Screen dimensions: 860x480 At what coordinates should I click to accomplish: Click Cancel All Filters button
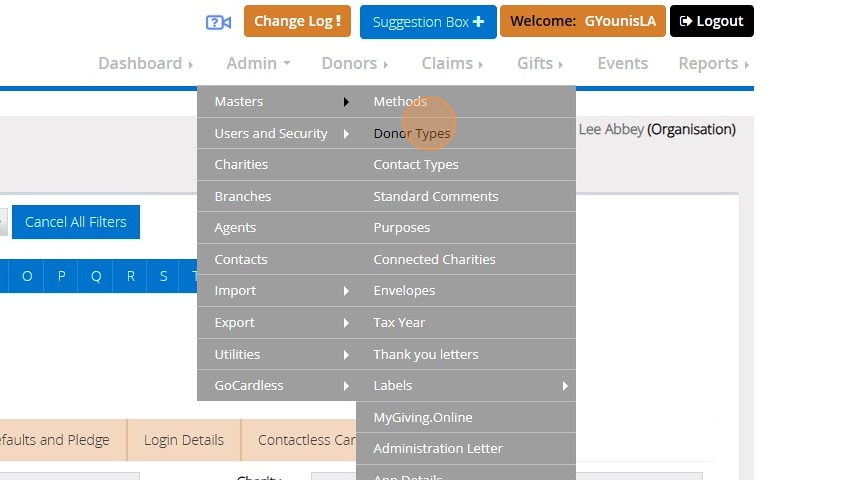click(76, 222)
